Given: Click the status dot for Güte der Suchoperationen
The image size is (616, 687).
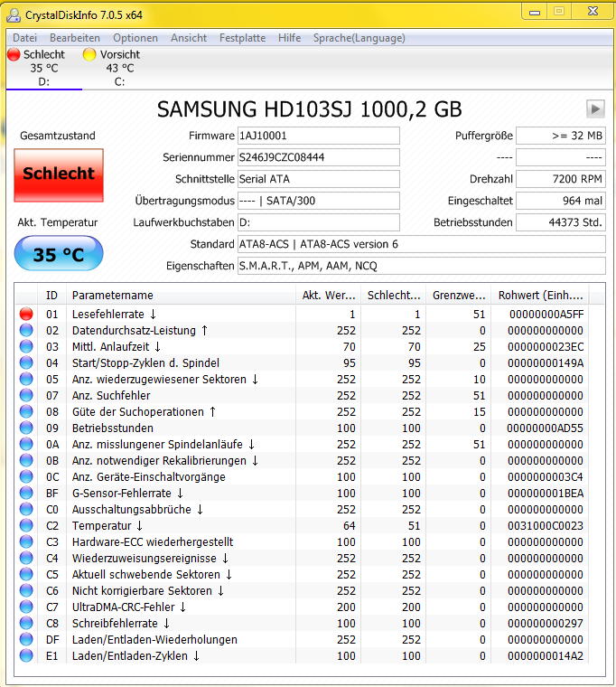Looking at the screenshot, I should click(26, 411).
